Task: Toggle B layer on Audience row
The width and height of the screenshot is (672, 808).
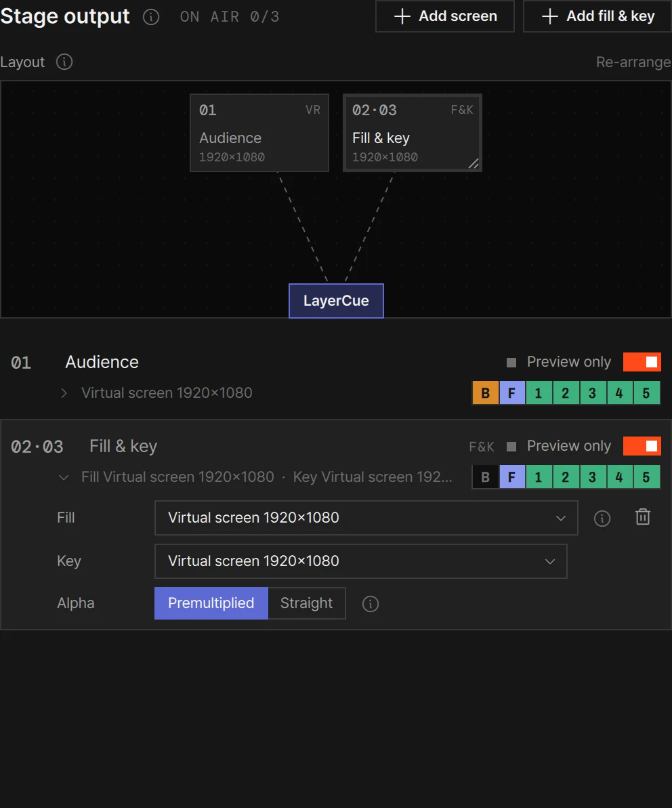Action: click(485, 393)
